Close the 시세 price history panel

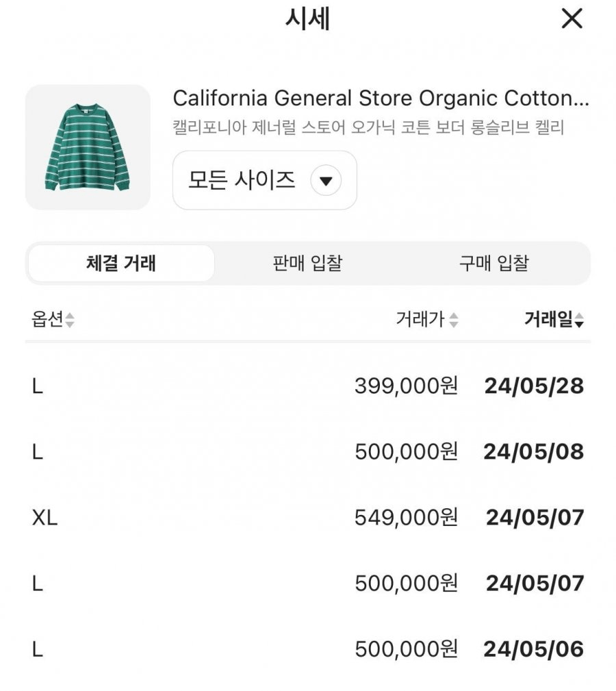point(572,18)
